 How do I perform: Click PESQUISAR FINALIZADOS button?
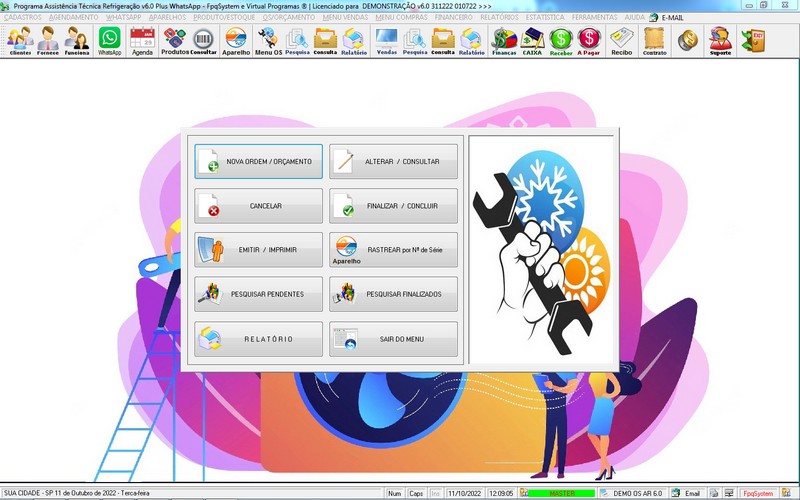[393, 294]
